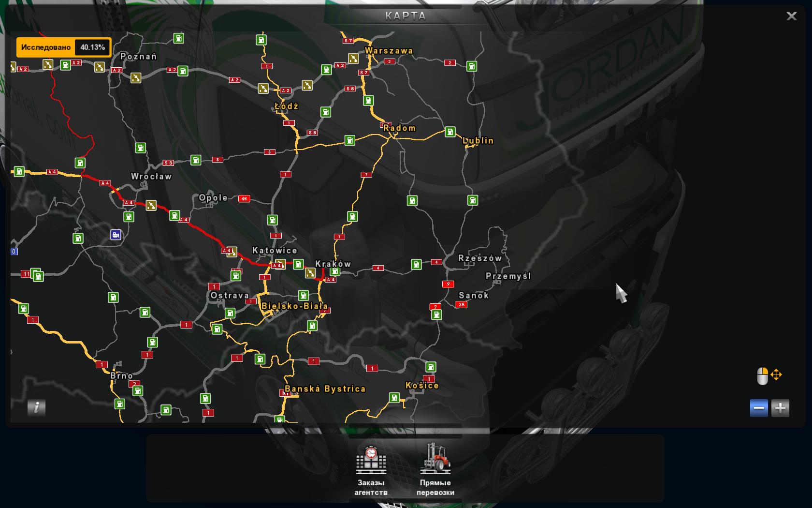Zoom in the map with plus button
Screen dimensions: 812x508
click(x=780, y=408)
